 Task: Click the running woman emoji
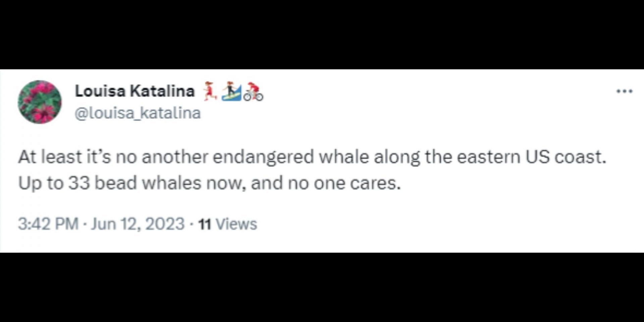(209, 91)
